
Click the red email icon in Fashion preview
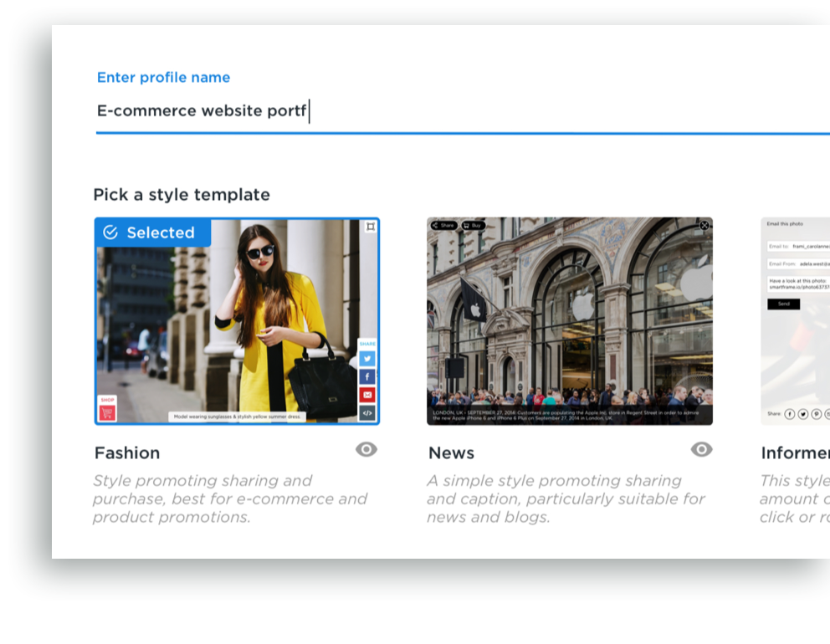coord(367,395)
